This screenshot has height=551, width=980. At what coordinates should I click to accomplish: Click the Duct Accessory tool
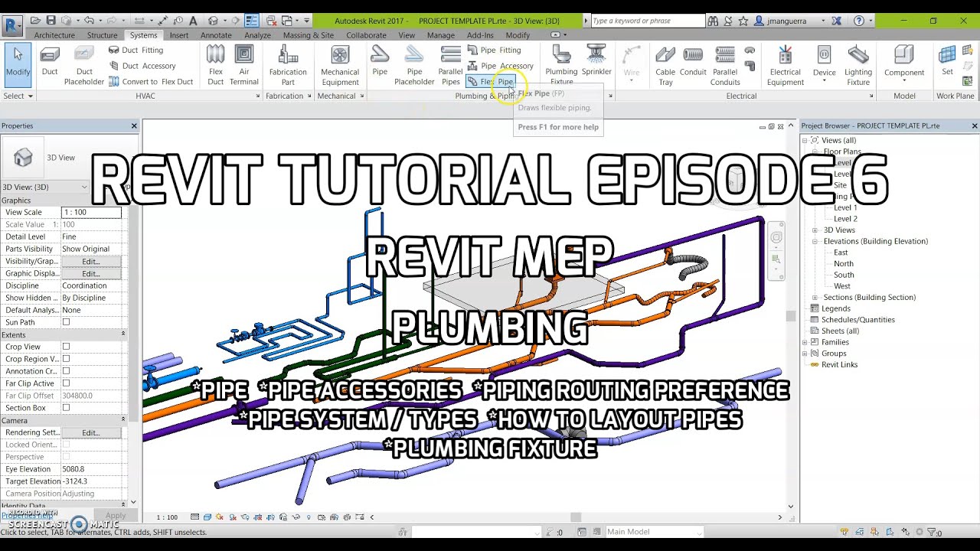[142, 66]
